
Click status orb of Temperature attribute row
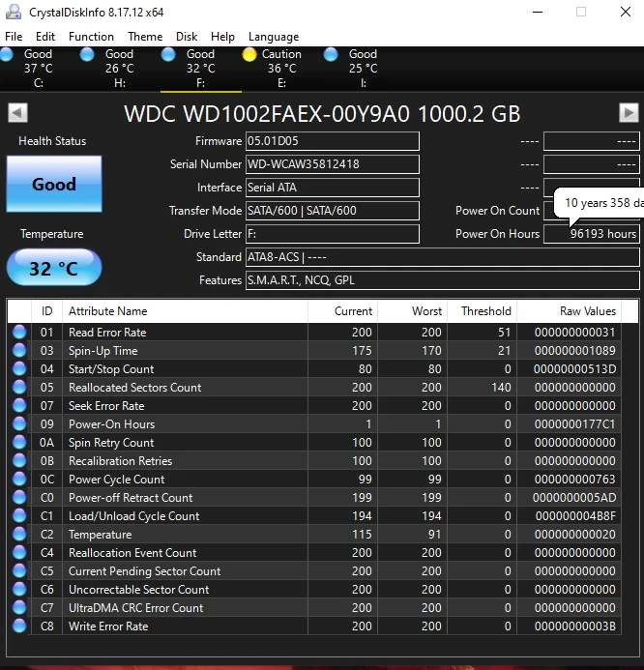pyautogui.click(x=19, y=534)
